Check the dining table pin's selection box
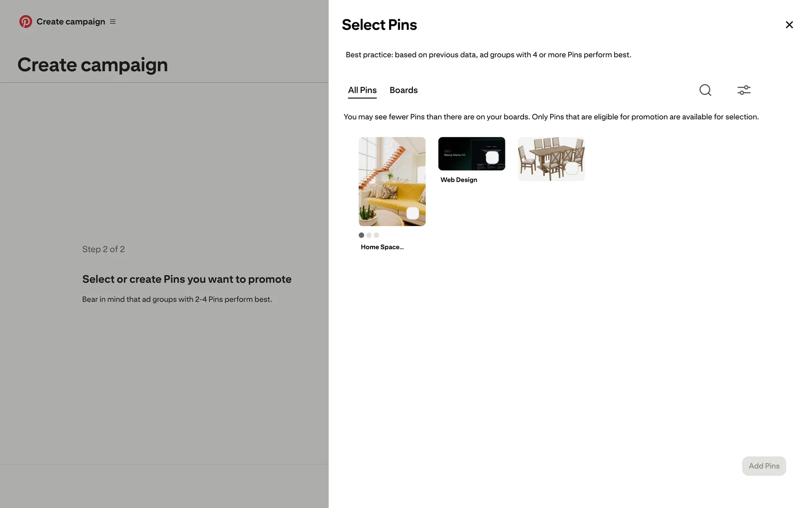812x508 pixels. tap(572, 168)
